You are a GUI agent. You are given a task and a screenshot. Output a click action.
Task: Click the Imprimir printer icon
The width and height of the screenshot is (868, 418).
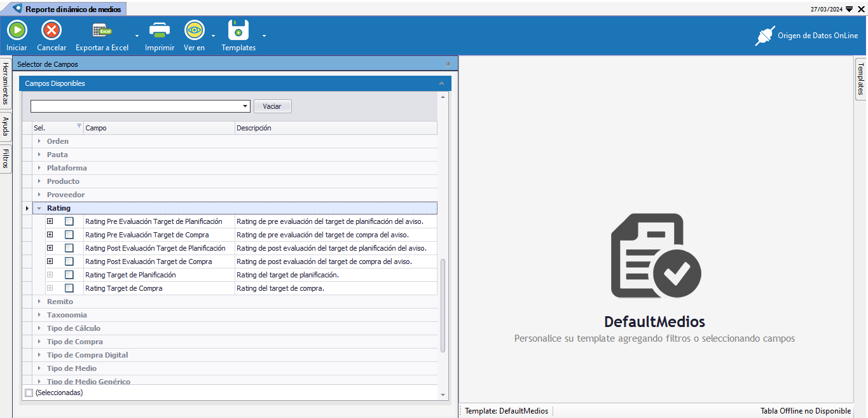[x=160, y=30]
